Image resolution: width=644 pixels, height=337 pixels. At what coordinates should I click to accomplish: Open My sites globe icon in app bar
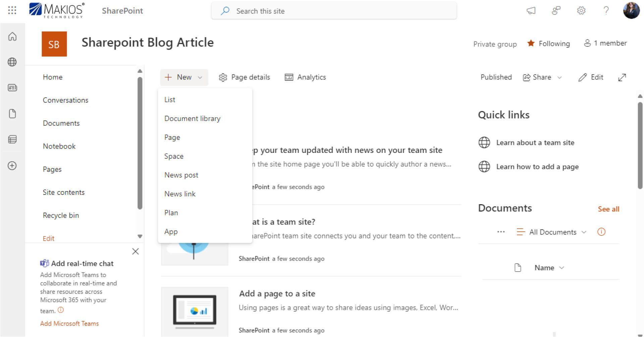click(12, 62)
